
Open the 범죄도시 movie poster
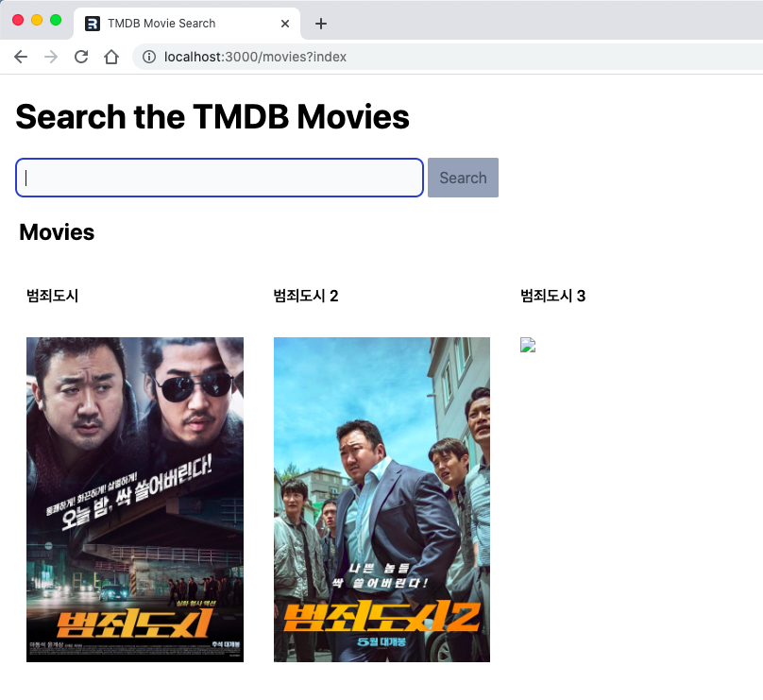point(135,500)
